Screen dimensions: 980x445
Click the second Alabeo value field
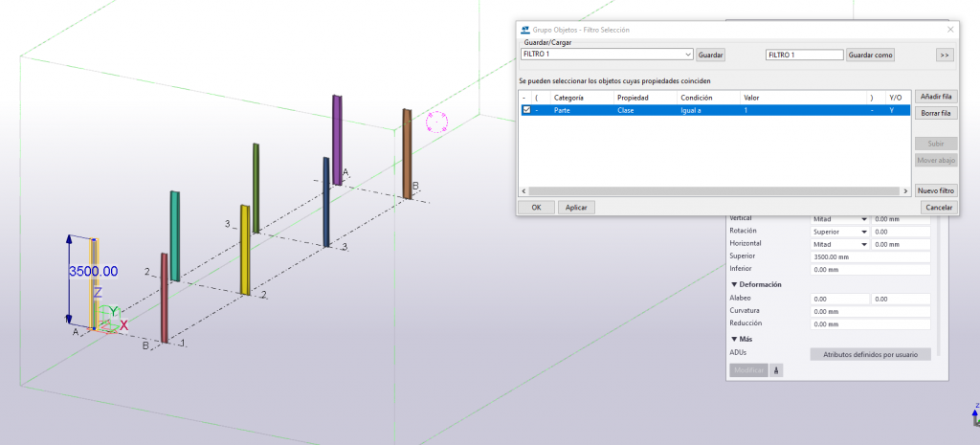pos(901,300)
